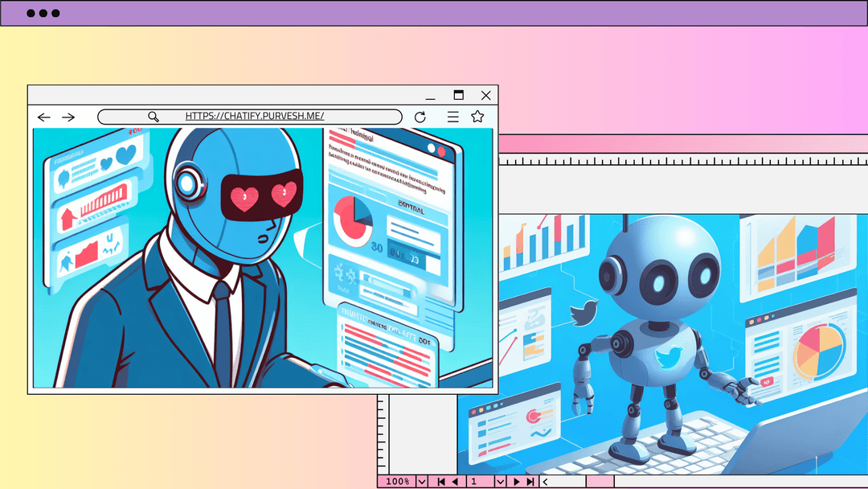Go to the next page

coord(516,482)
